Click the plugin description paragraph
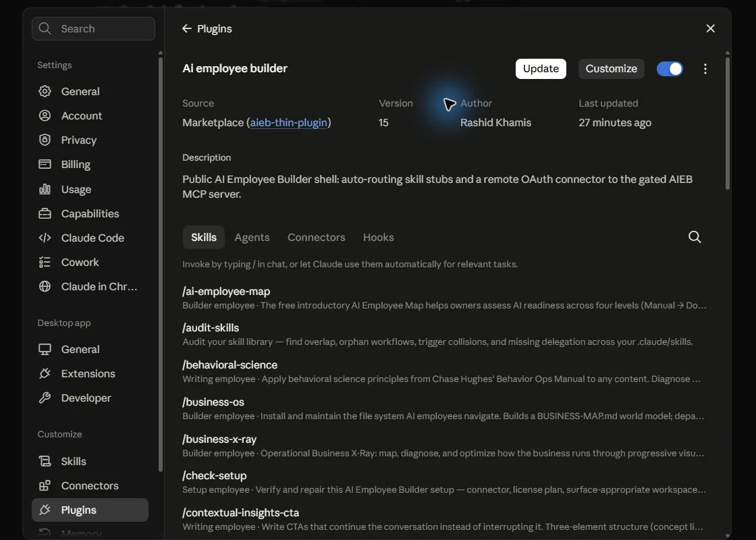Screen dimensions: 756x540 437,186
